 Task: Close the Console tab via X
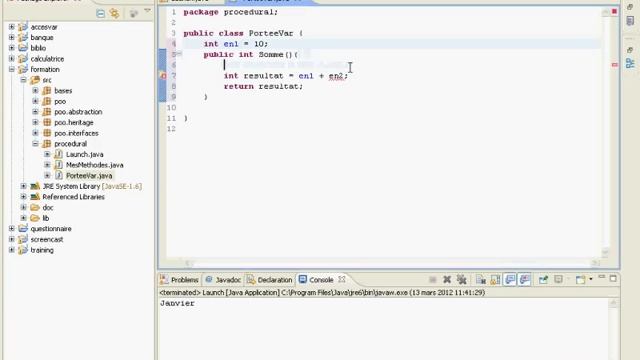(x=342, y=279)
